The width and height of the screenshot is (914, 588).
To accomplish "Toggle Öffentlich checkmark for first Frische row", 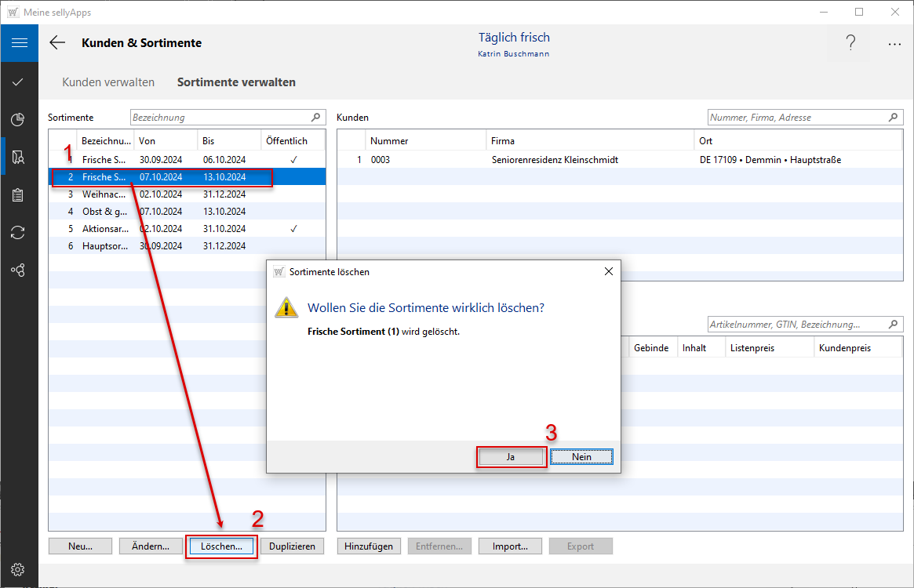I will pos(293,160).
